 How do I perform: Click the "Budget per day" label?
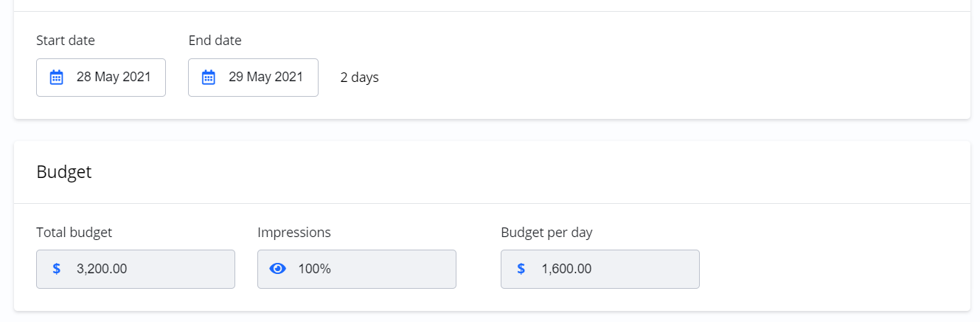546,233
